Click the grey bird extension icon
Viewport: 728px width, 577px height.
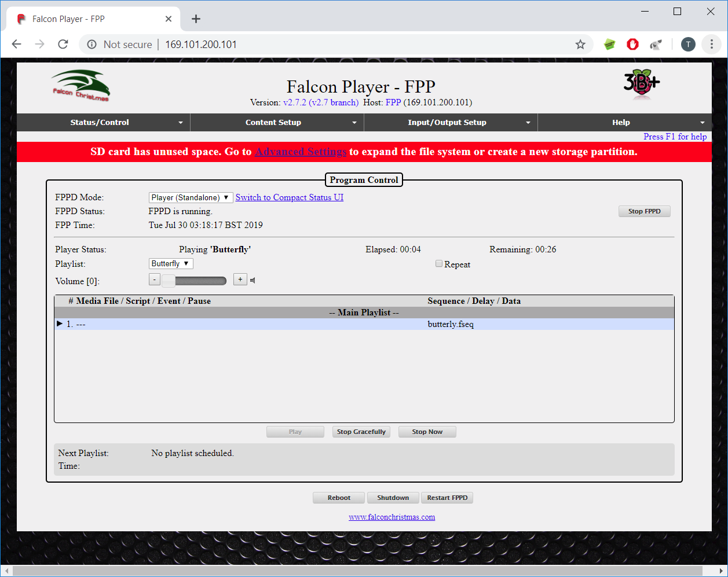[x=656, y=44]
